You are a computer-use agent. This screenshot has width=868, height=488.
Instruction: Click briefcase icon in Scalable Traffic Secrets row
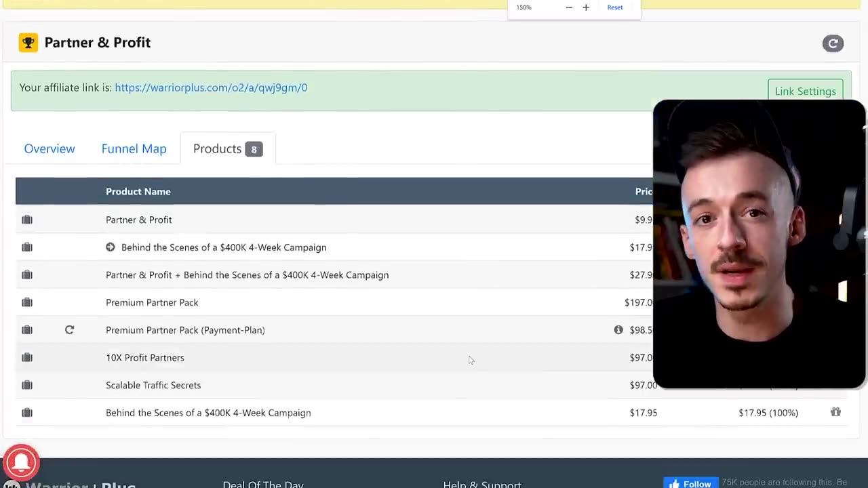point(27,385)
